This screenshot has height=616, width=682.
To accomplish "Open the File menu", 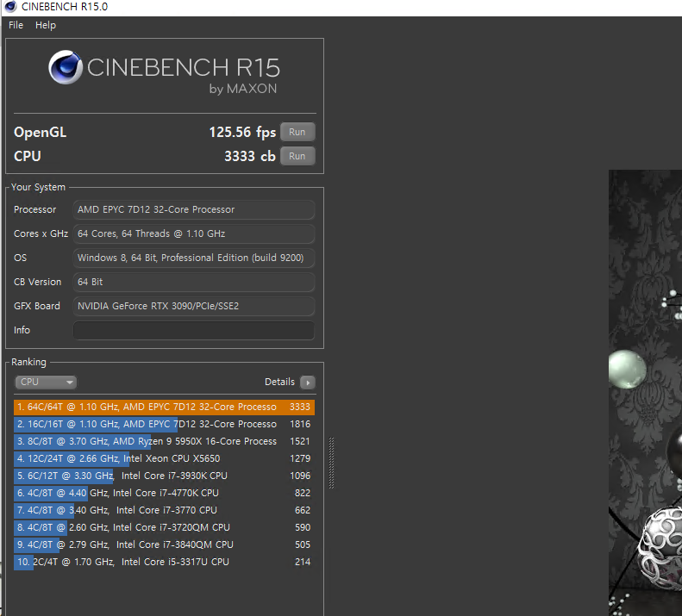I will pyautogui.click(x=16, y=25).
